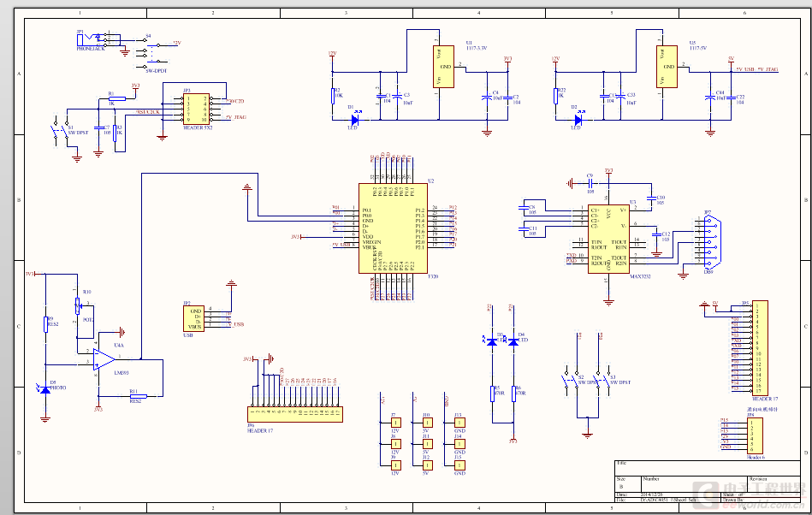Image resolution: width=812 pixels, height=515 pixels.
Task: Click capacitor C7 105
Action: pos(98,127)
